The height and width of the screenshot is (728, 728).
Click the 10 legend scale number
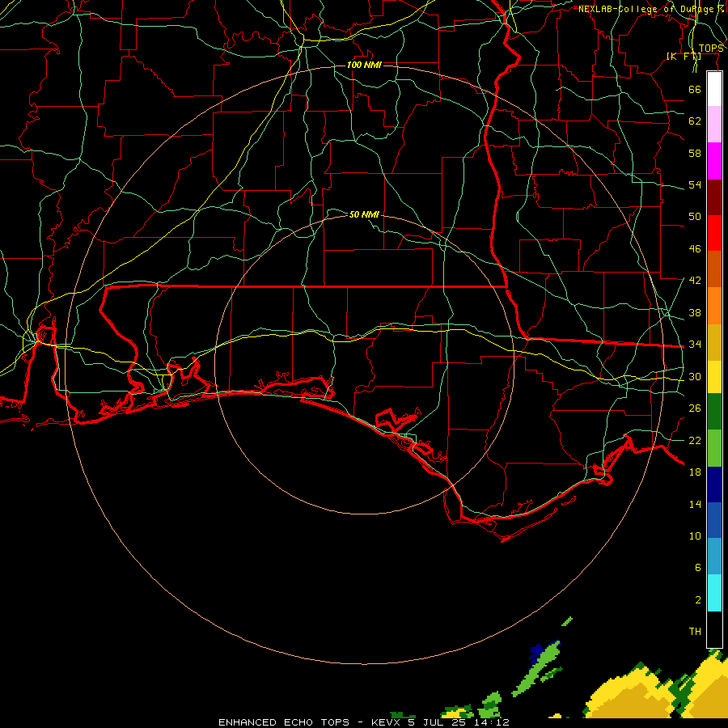(x=695, y=535)
